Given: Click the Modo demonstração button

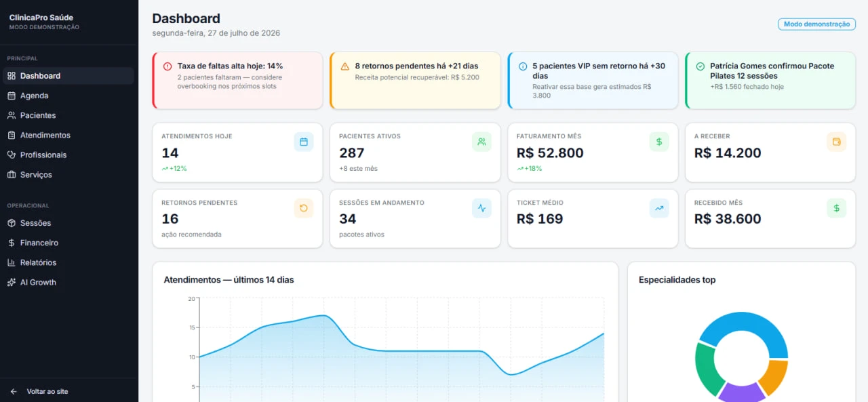Looking at the screenshot, I should tap(816, 24).
